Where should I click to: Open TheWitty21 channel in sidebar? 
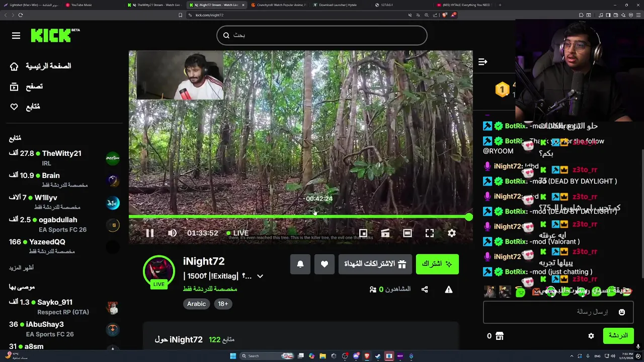[64, 158]
